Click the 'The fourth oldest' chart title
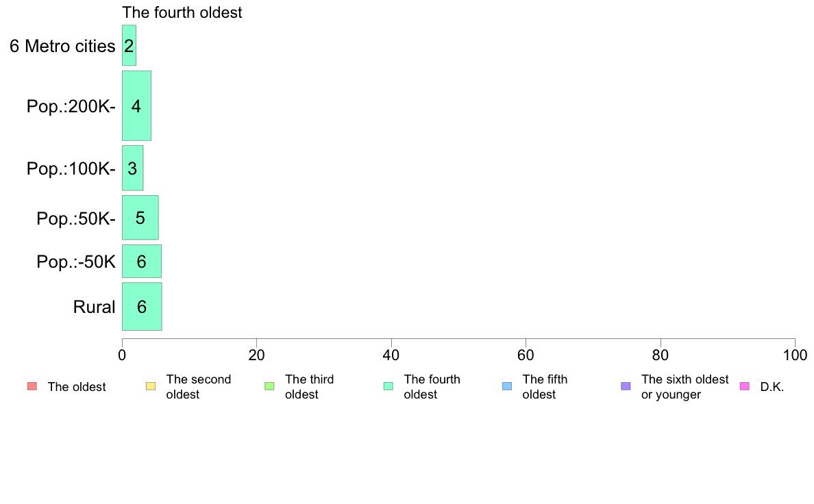The width and height of the screenshot is (814, 504). point(182,12)
